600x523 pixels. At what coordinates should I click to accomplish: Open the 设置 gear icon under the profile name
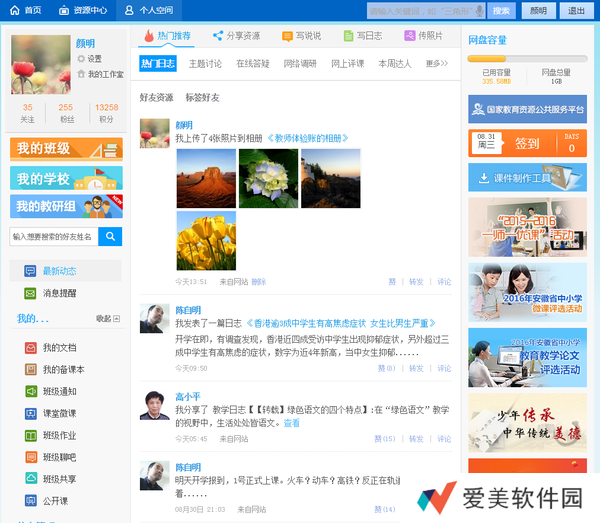click(81, 59)
